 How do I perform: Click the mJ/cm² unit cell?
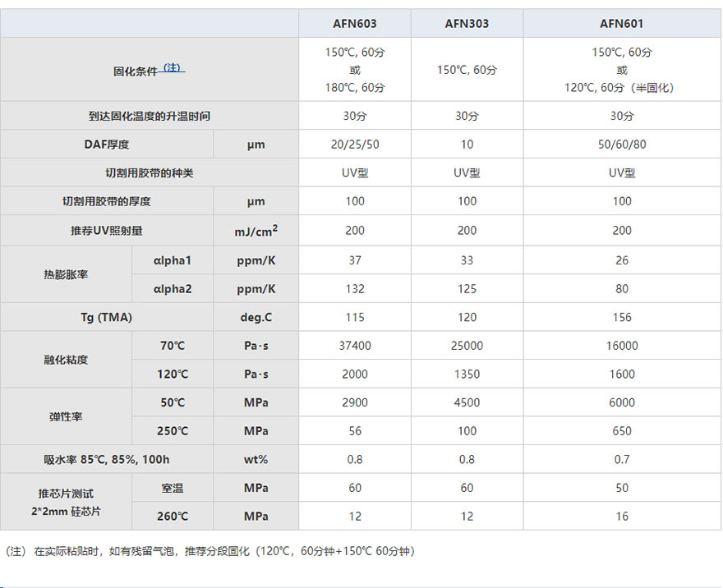(256, 231)
